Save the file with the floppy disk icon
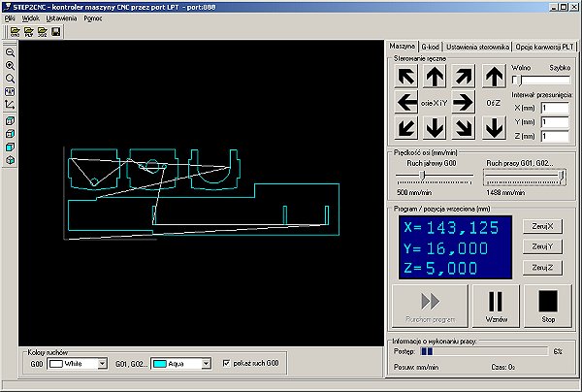This screenshot has width=582, height=392. [x=55, y=32]
